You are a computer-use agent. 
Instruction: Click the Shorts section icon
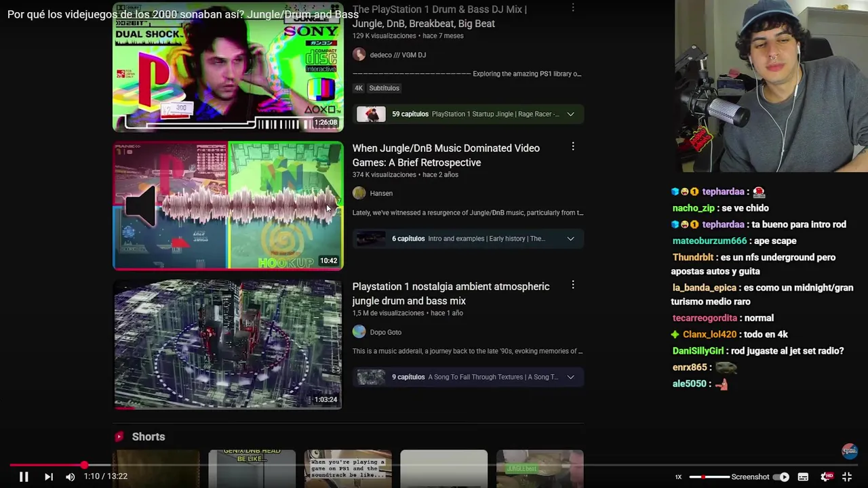[x=119, y=436]
